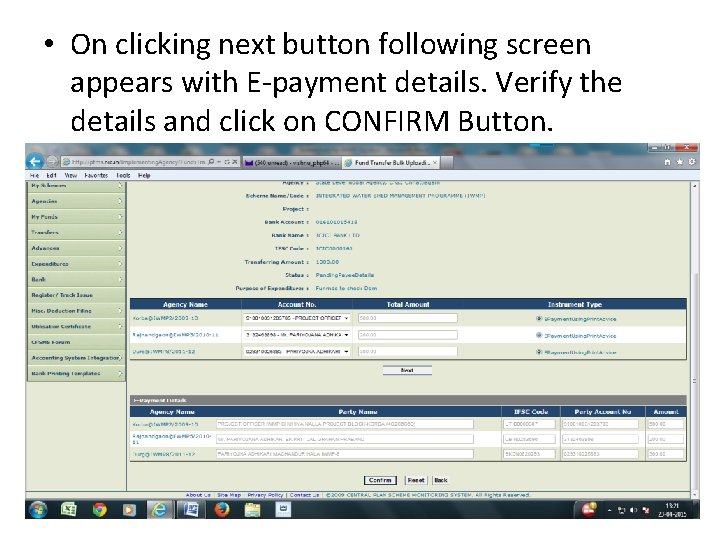
Task: Expand the Expenditures sidebar menu
Action: click(x=76, y=264)
